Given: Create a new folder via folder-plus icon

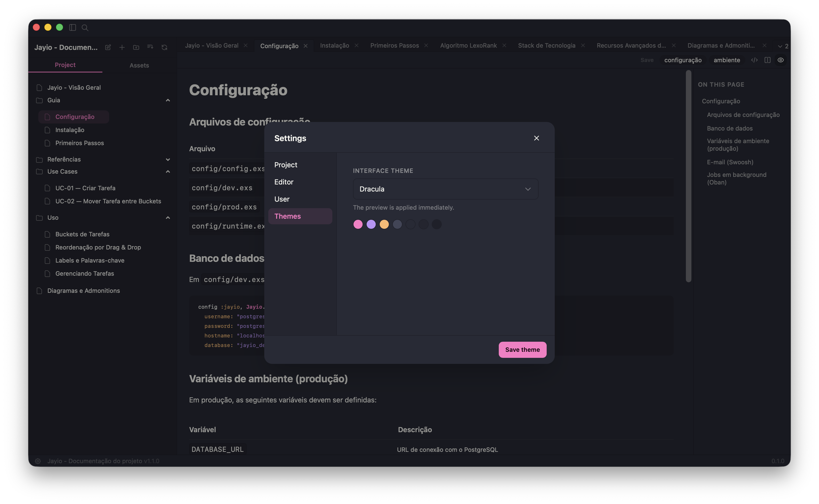Looking at the screenshot, I should click(136, 47).
